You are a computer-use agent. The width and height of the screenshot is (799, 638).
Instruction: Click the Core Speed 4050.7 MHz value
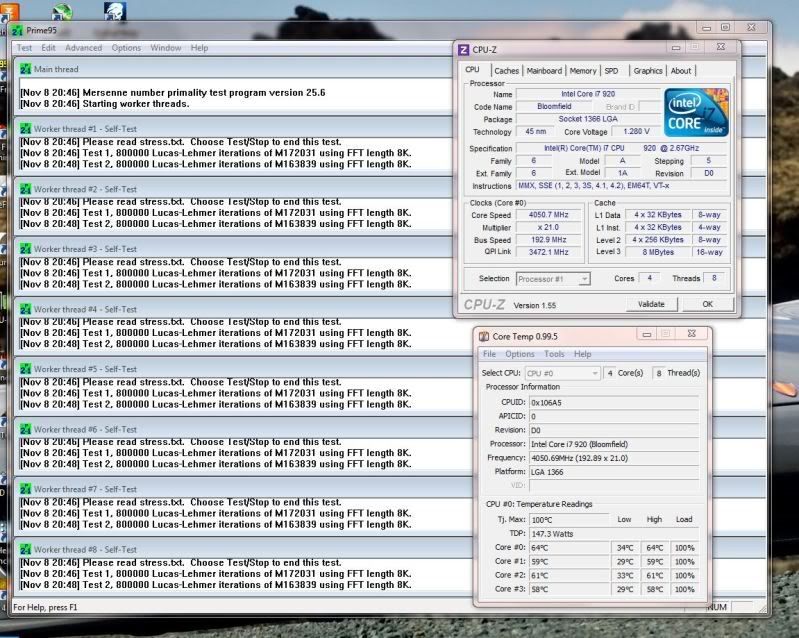tap(548, 215)
